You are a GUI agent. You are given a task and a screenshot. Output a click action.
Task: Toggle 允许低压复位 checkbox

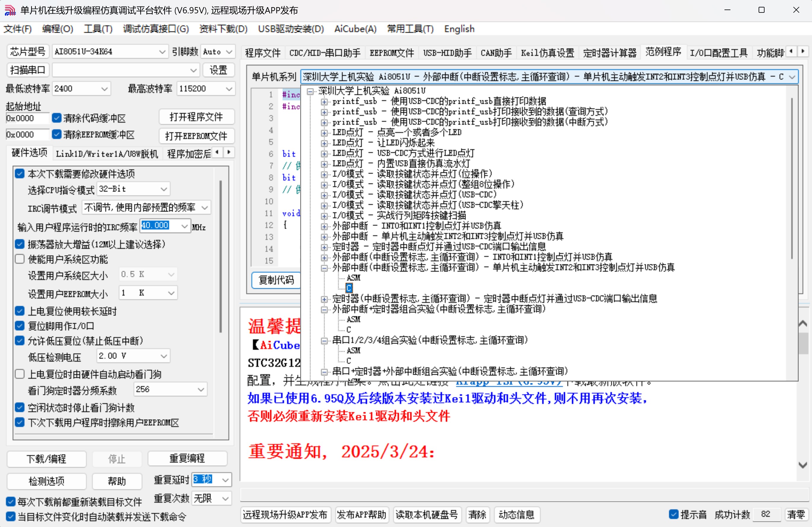click(x=20, y=341)
